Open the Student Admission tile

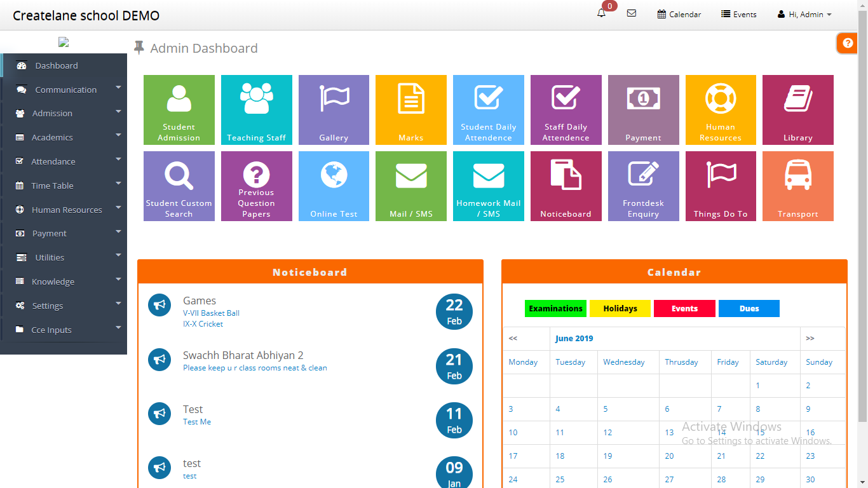(x=179, y=110)
